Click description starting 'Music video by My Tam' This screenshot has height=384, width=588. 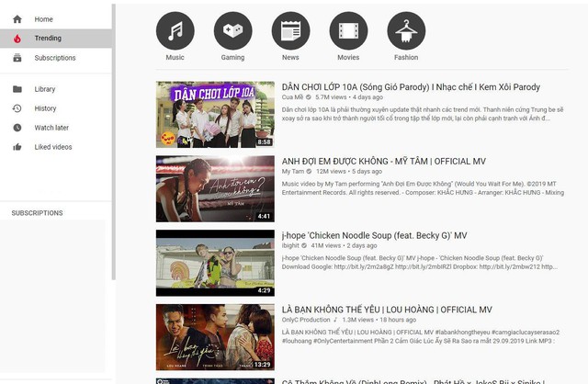(423, 188)
